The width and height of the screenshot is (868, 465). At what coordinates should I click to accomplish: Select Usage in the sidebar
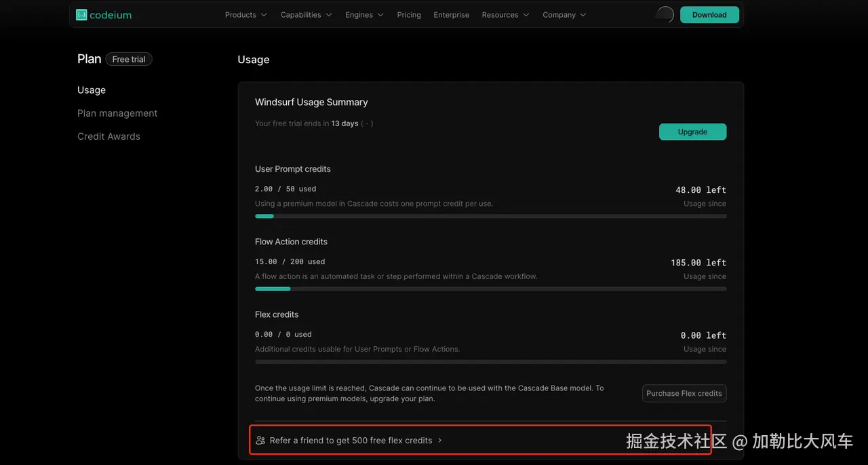(92, 90)
